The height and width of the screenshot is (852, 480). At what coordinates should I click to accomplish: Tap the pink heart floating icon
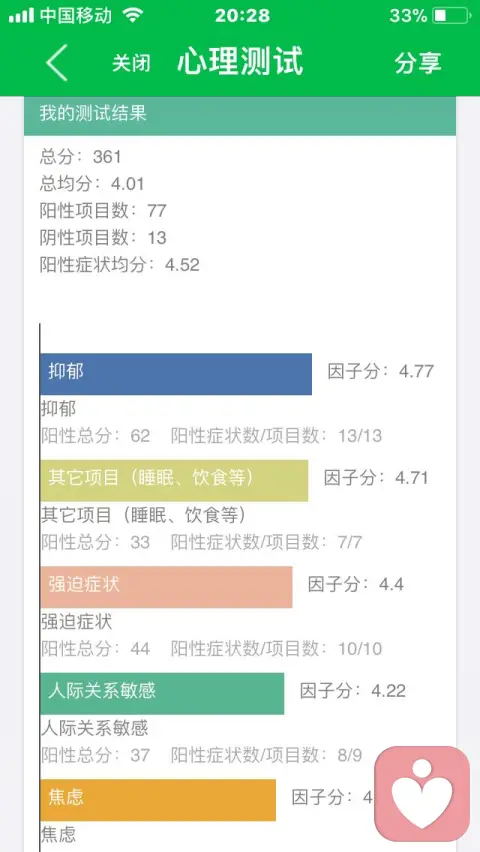422,793
